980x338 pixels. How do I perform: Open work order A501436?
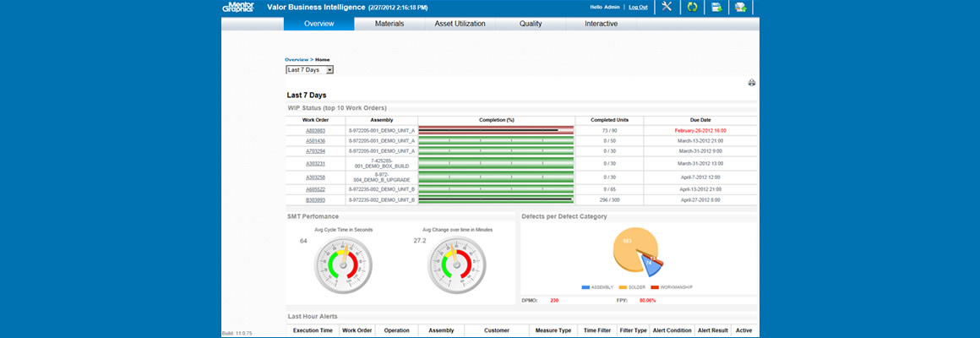click(x=315, y=141)
